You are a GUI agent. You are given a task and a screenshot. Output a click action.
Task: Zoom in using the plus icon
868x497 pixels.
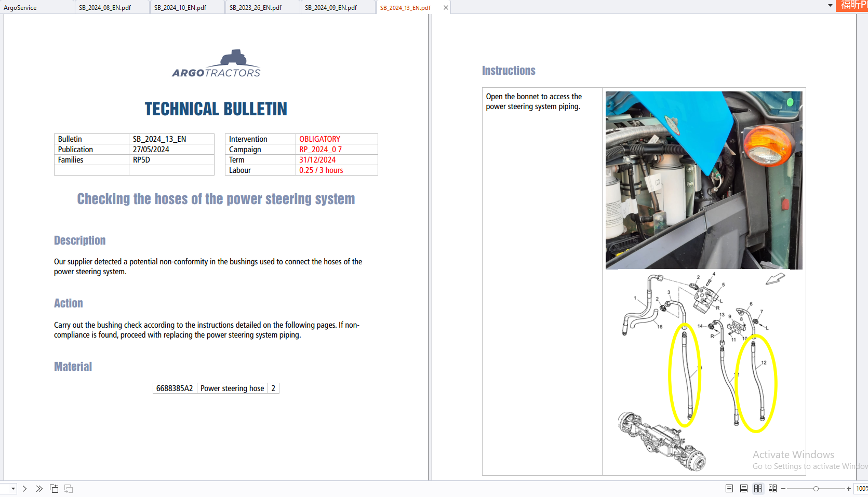tap(848, 489)
